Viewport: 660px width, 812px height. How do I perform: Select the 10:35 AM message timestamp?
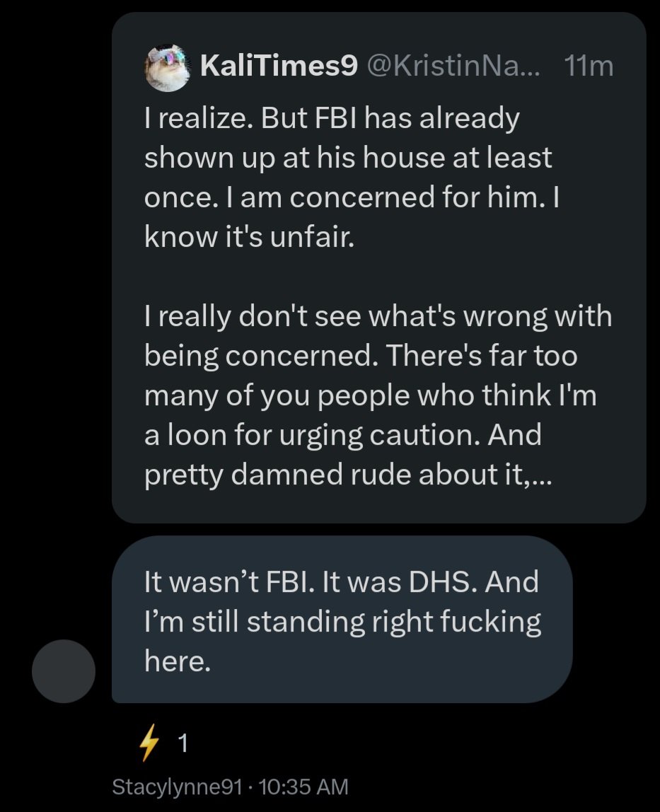[x=304, y=787]
